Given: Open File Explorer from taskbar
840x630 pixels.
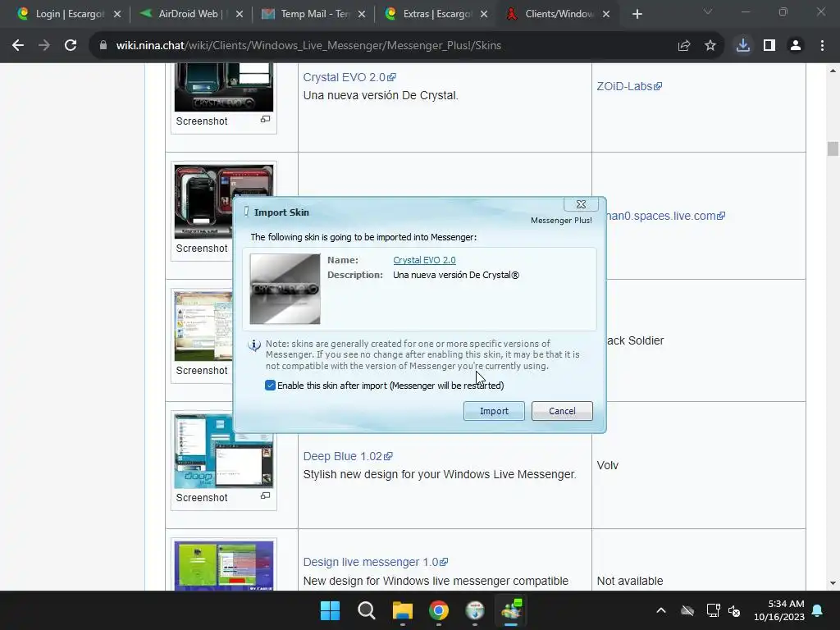Looking at the screenshot, I should pyautogui.click(x=402, y=610).
